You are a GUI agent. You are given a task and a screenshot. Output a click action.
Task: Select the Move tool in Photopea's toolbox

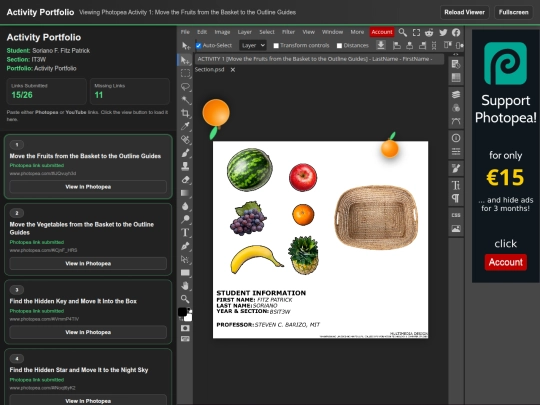185,60
